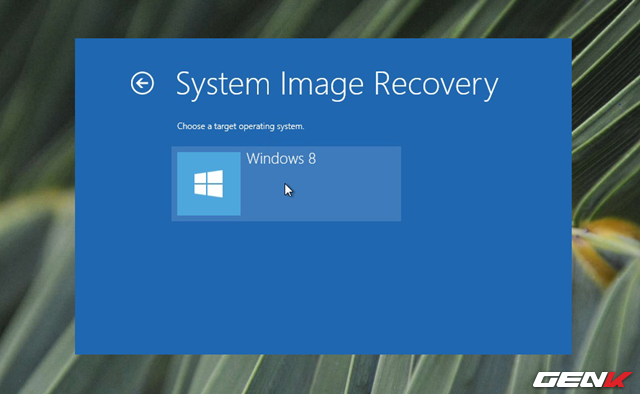Viewport: 640px width, 394px height.
Task: Select the Windows 8 operating system tile
Action: [x=286, y=184]
